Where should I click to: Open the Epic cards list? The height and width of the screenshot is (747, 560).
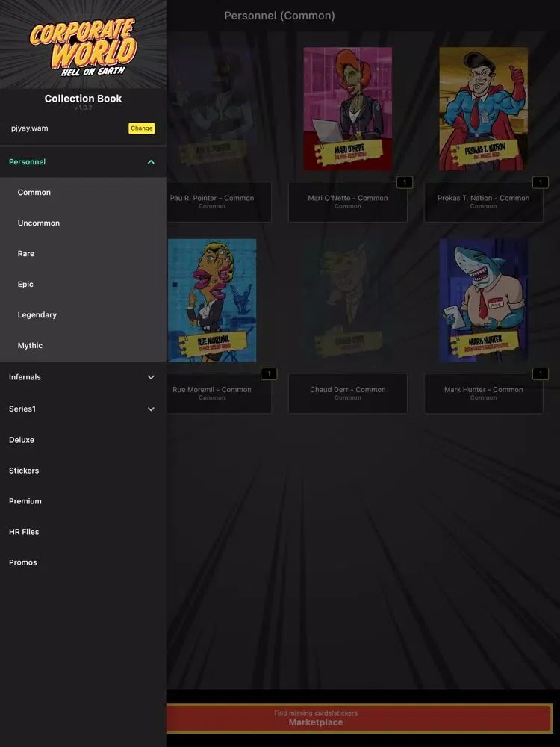pos(25,284)
